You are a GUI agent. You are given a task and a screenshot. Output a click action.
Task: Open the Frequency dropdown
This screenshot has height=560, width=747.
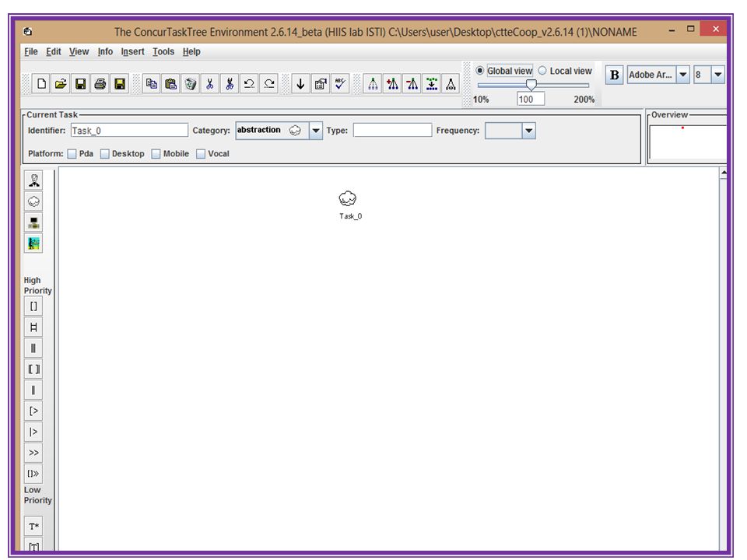529,131
